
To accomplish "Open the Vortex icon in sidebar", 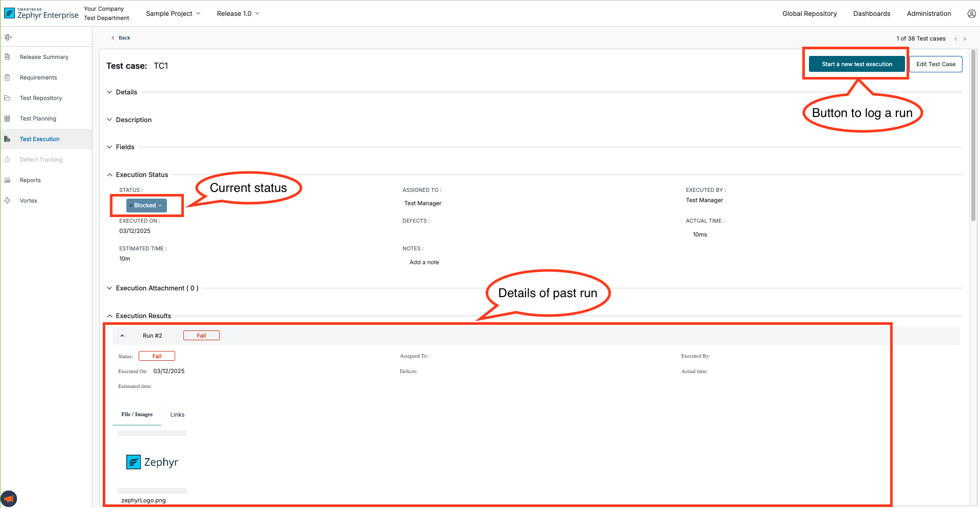I will (x=7, y=201).
